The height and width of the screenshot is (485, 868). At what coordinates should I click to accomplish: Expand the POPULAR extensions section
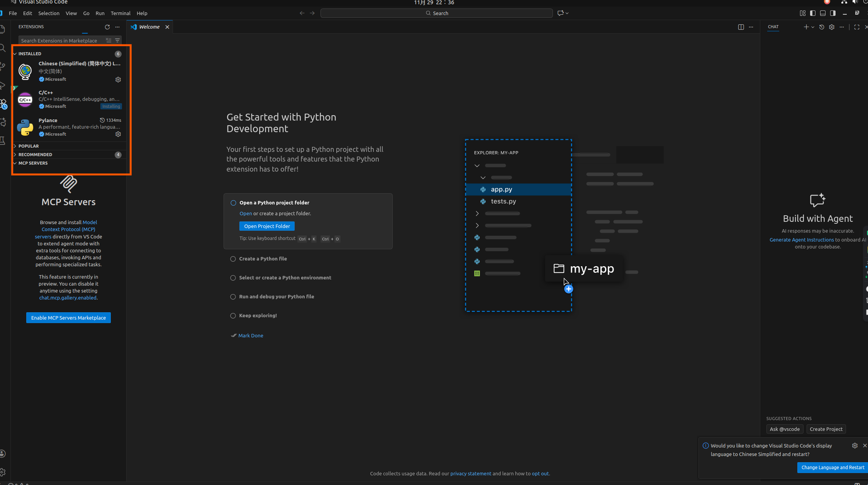tap(29, 146)
